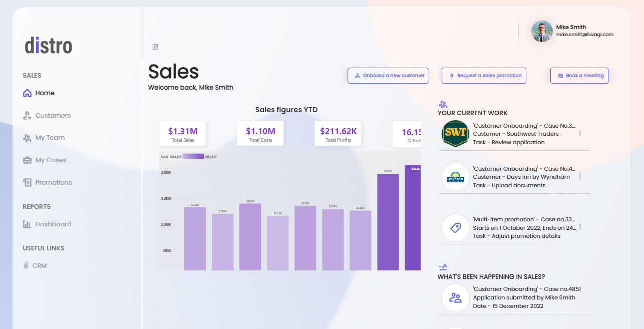644x329 pixels.
Task: Click the My Cases briefcase icon
Action: point(27,160)
